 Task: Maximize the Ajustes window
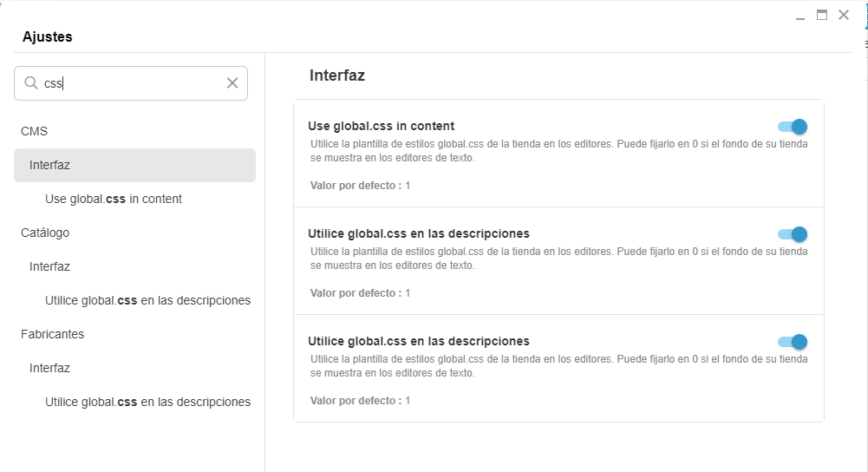822,15
